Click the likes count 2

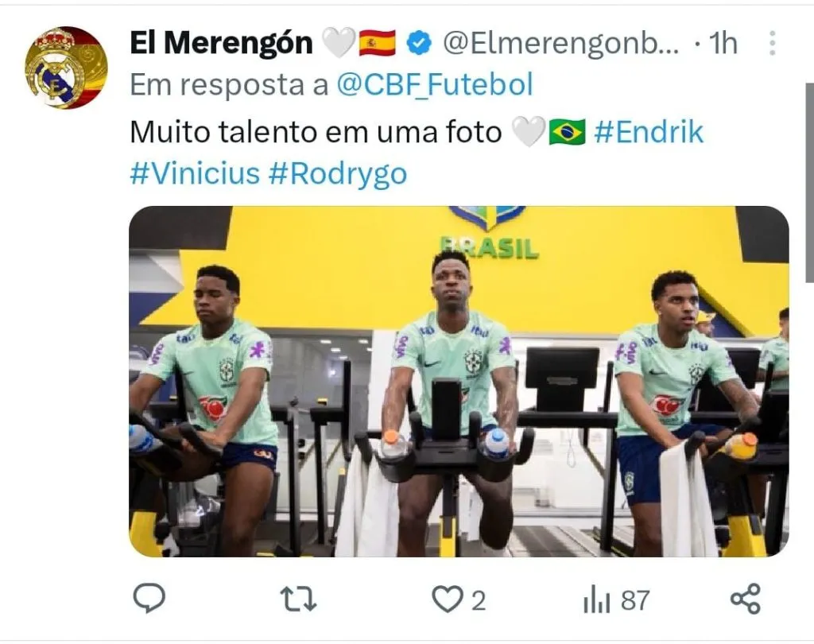click(478, 600)
